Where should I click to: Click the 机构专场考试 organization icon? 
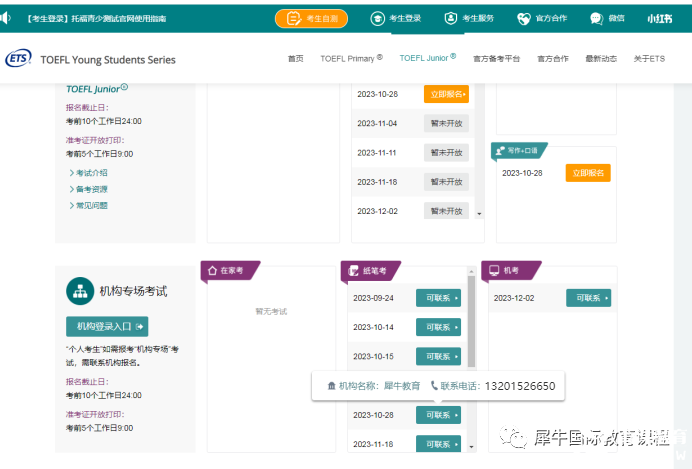pyautogui.click(x=80, y=291)
